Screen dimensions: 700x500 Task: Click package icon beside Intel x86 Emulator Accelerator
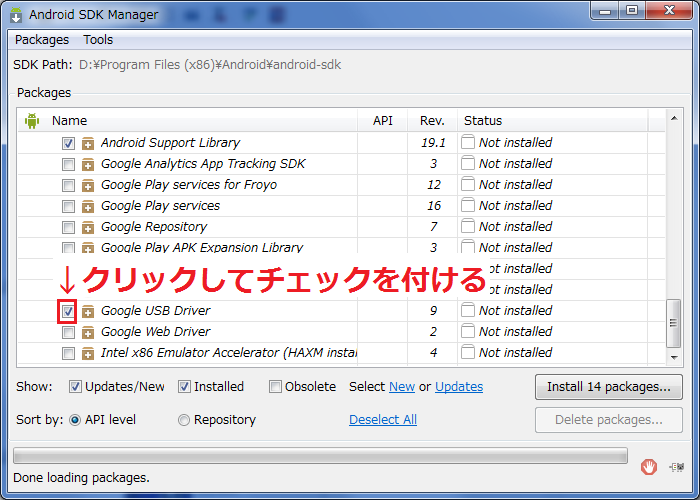(88, 354)
